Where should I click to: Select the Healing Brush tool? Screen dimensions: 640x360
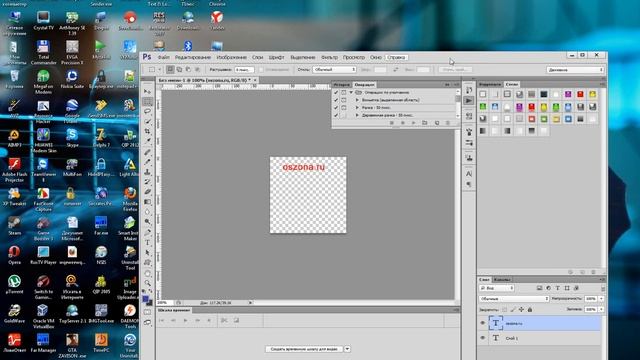[147, 152]
